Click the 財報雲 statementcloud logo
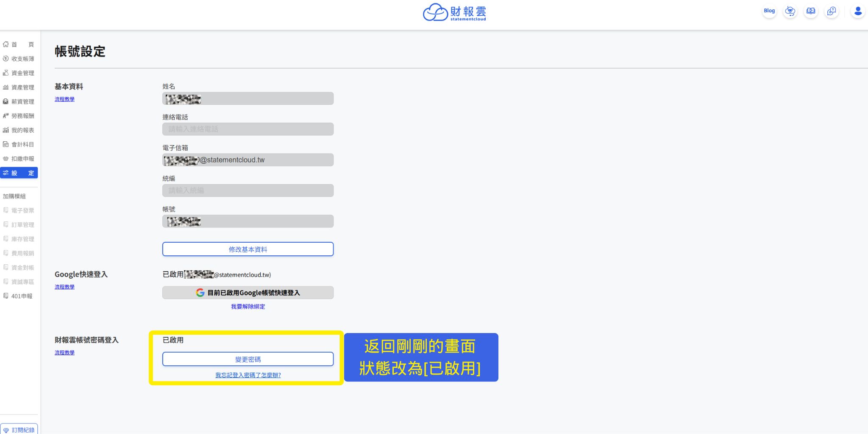The image size is (868, 434). (x=454, y=12)
